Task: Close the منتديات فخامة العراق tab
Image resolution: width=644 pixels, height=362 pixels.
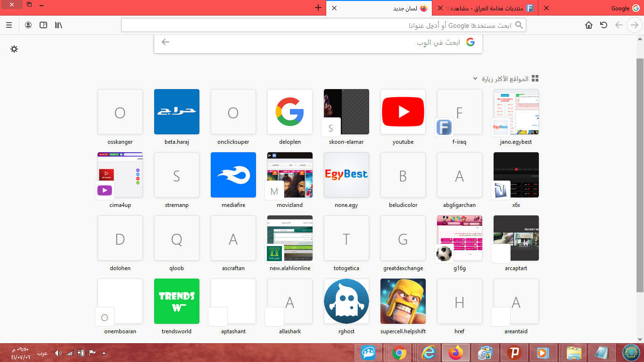Action: pos(440,8)
